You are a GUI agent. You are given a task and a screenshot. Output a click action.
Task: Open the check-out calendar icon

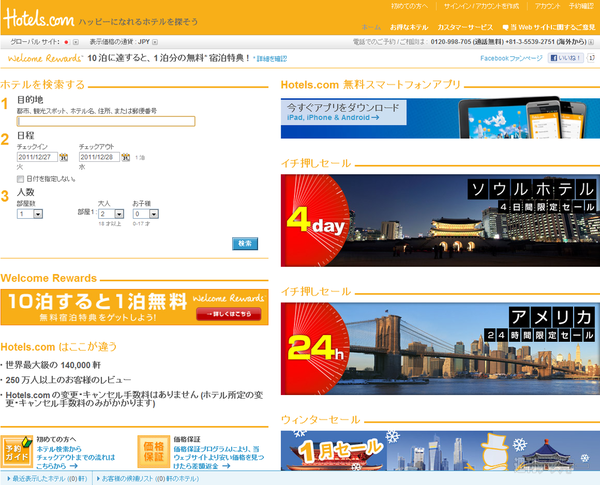pyautogui.click(x=126, y=157)
